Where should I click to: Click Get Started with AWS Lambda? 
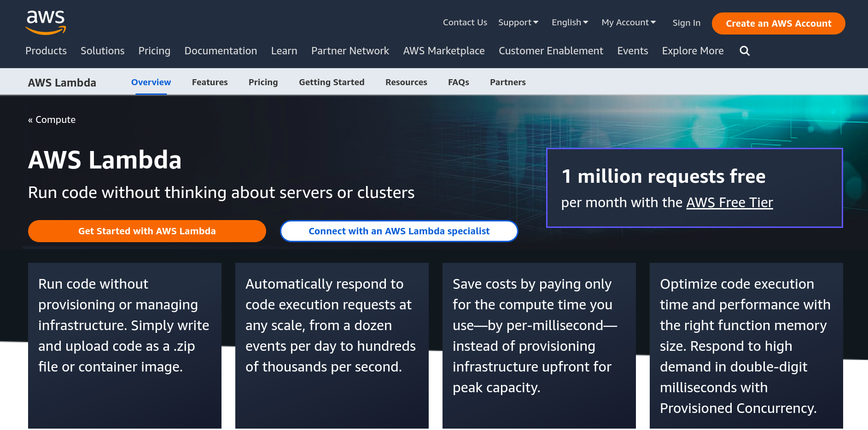(147, 231)
